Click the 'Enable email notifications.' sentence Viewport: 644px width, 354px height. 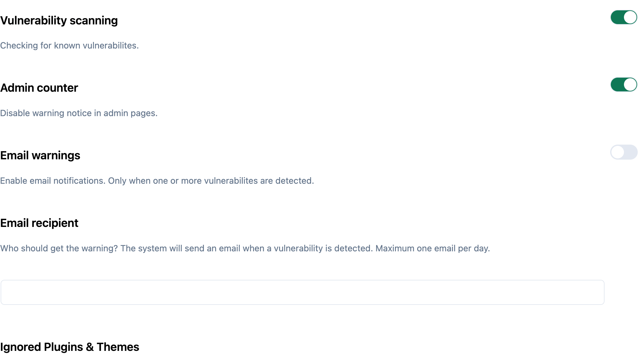pos(53,181)
